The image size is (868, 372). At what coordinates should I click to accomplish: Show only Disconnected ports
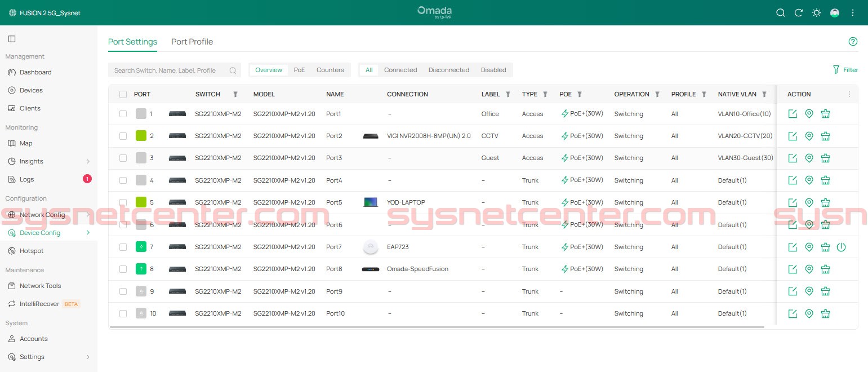coord(449,70)
